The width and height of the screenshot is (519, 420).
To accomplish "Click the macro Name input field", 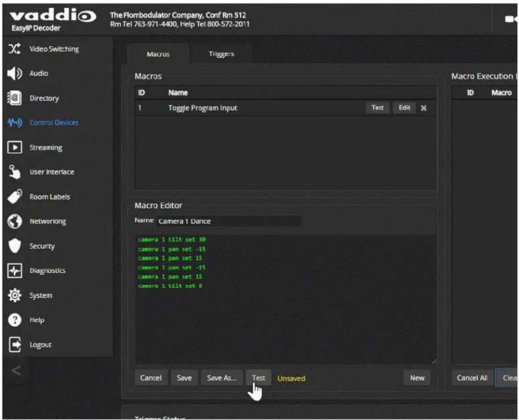I will point(229,221).
